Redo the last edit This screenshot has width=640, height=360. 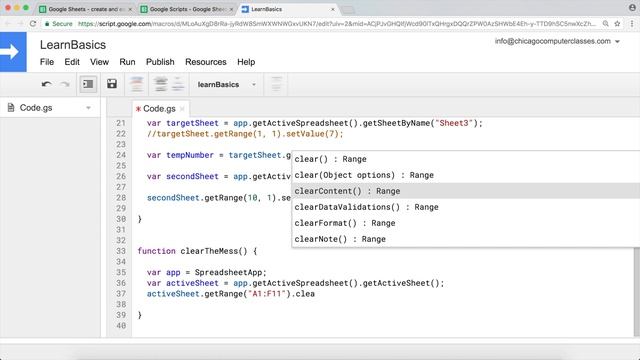tap(65, 84)
